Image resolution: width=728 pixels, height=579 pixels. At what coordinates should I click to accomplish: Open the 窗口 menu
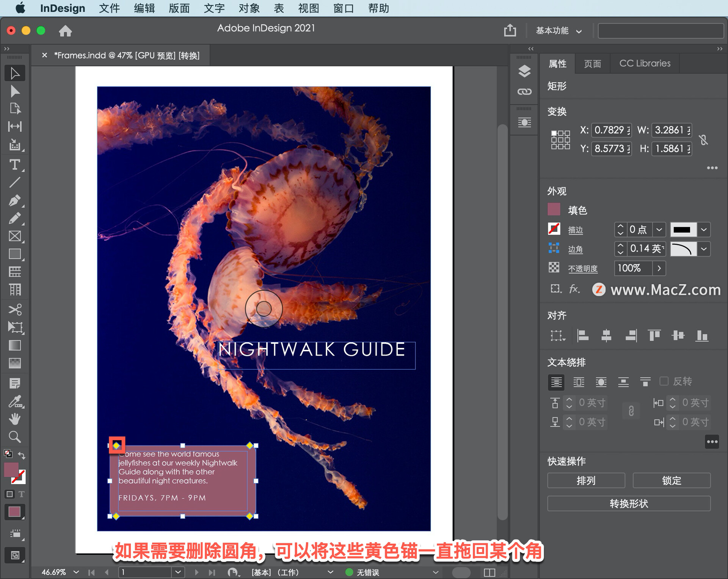[x=344, y=8]
